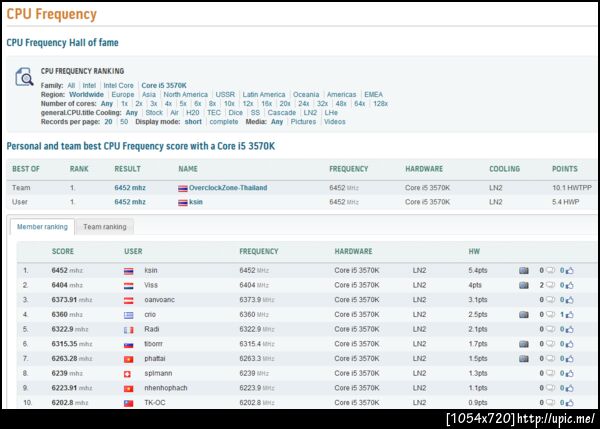600x429 pixels.
Task: Filter cooling by Stock
Action: 154,113
